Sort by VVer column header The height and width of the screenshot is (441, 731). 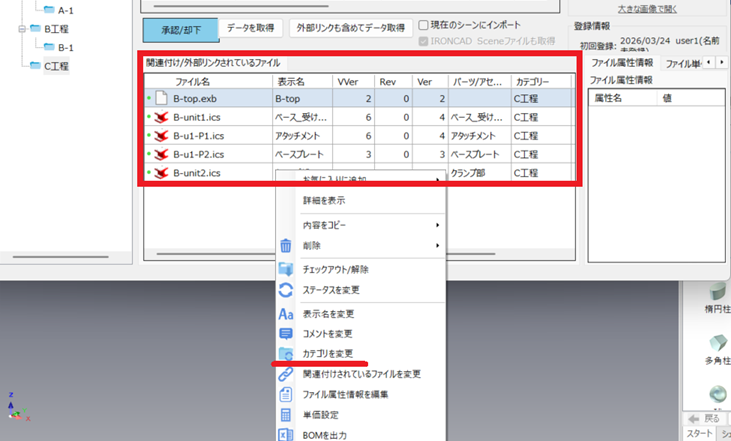pos(353,82)
